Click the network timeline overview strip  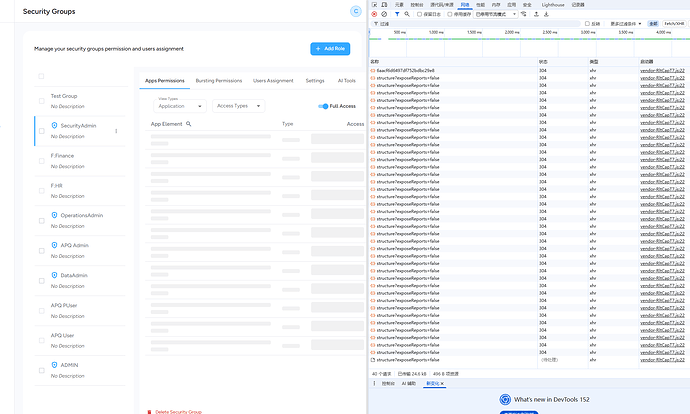(x=529, y=43)
